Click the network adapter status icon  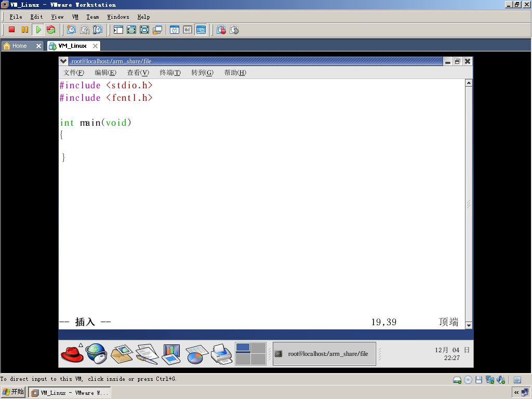pyautogui.click(x=489, y=380)
